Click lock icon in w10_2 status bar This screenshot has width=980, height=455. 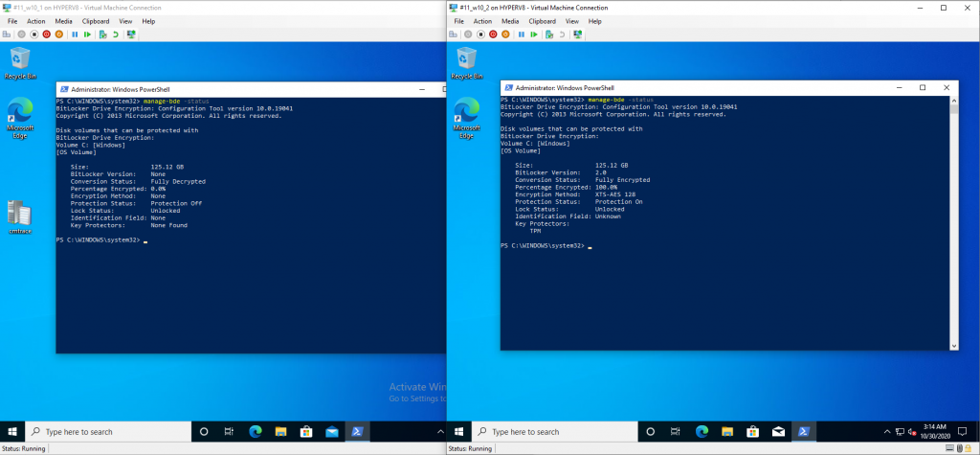click(x=968, y=448)
